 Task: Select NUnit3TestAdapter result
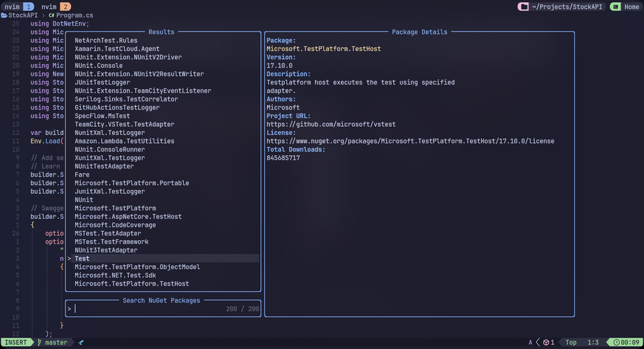coord(106,250)
